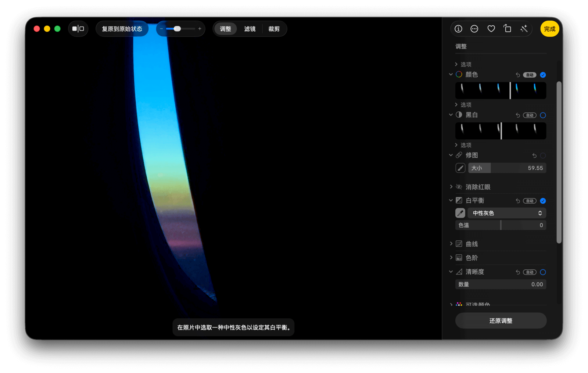The height and width of the screenshot is (373, 588).
Task: Enable the 黑白 adjustment circle
Action: [543, 115]
